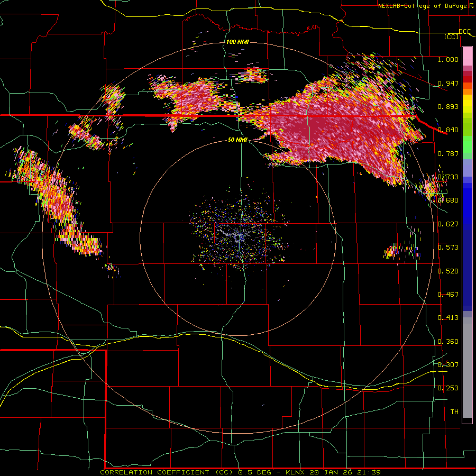The height and width of the screenshot is (476, 476).
Task: Select the 0.893 scale value
Action: [x=448, y=106]
